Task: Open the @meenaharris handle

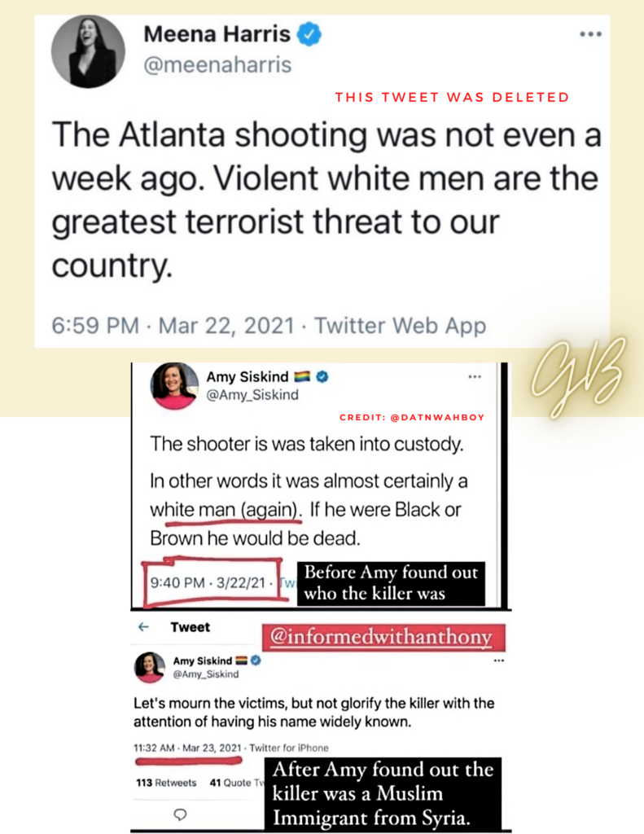Action: point(217,65)
